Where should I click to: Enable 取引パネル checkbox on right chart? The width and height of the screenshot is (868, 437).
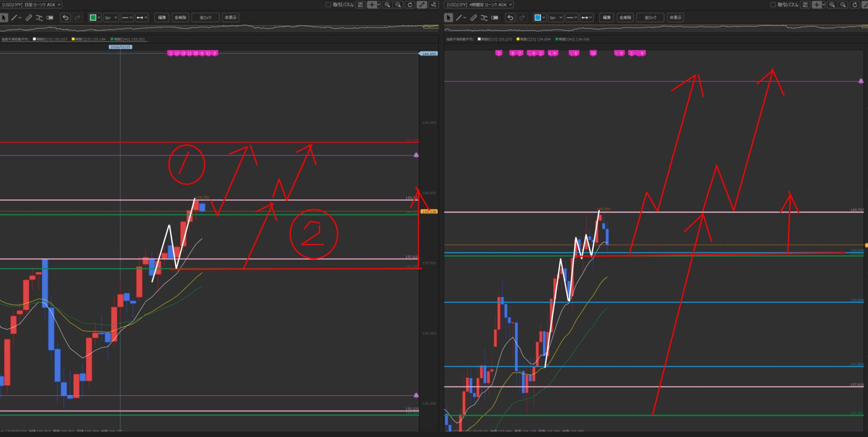(773, 5)
